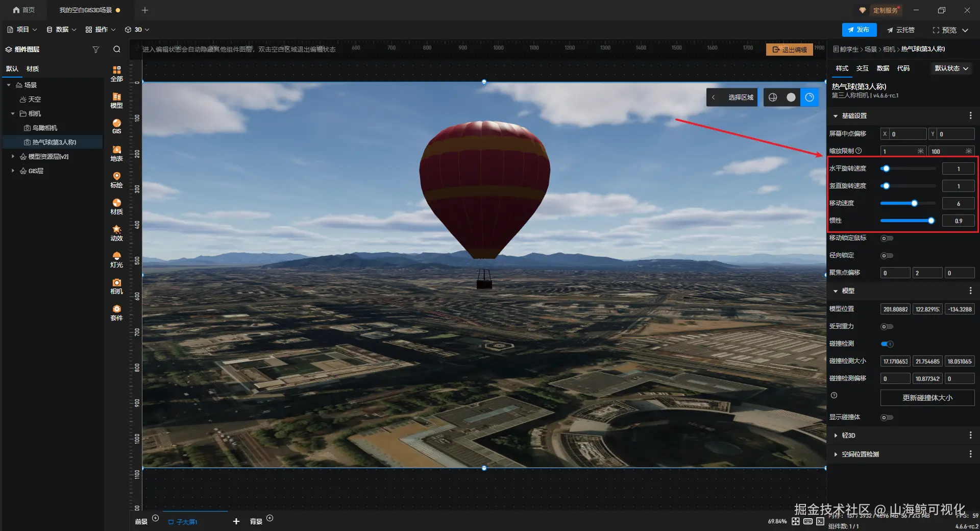Open the 灯光 lighting component category
Viewport: 980px width, 531px height.
pos(117,259)
